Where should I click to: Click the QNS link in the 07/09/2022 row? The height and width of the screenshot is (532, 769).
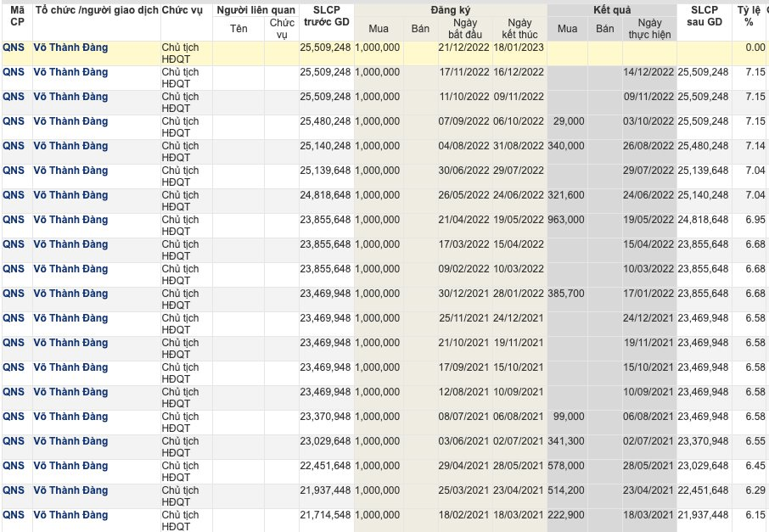pos(14,121)
